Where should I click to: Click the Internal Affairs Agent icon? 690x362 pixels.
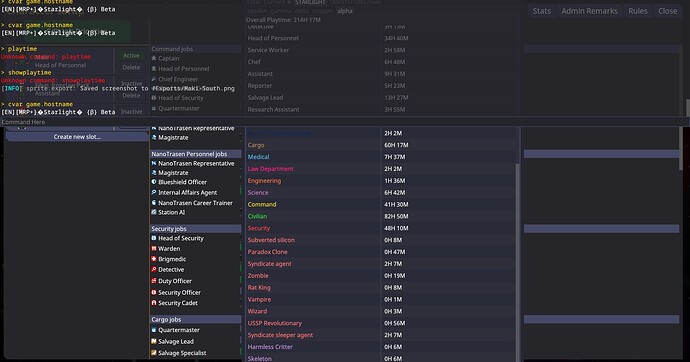tap(154, 192)
